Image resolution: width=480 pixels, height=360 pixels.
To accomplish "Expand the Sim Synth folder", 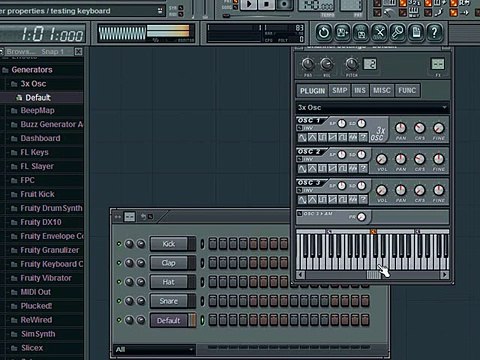I will 33,334.
